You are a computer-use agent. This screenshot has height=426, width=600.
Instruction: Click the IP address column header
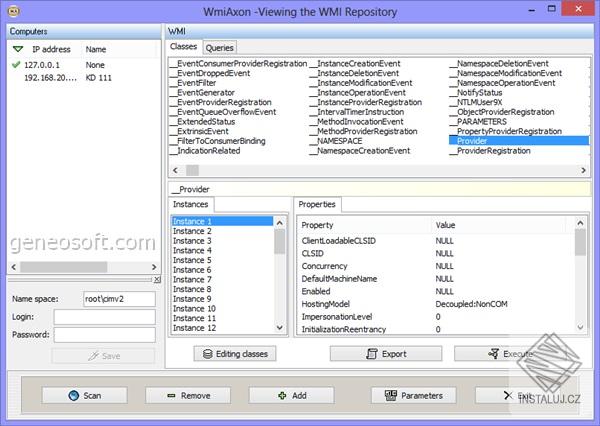pyautogui.click(x=51, y=49)
